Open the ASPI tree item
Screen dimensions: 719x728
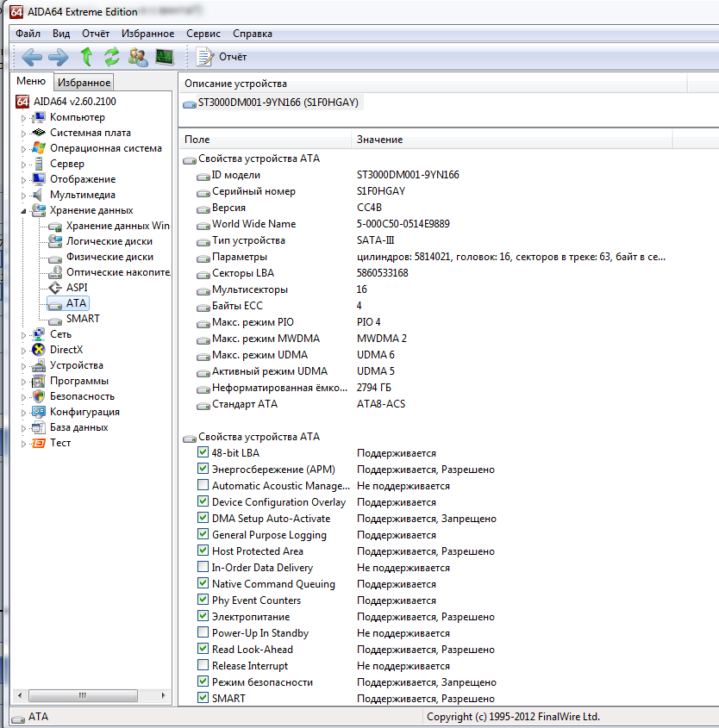(77, 288)
